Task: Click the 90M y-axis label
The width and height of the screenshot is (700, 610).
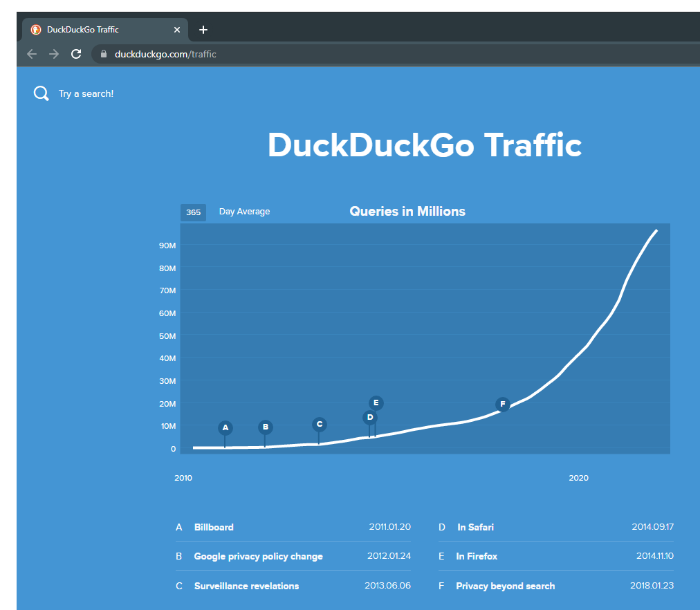Action: pyautogui.click(x=167, y=246)
